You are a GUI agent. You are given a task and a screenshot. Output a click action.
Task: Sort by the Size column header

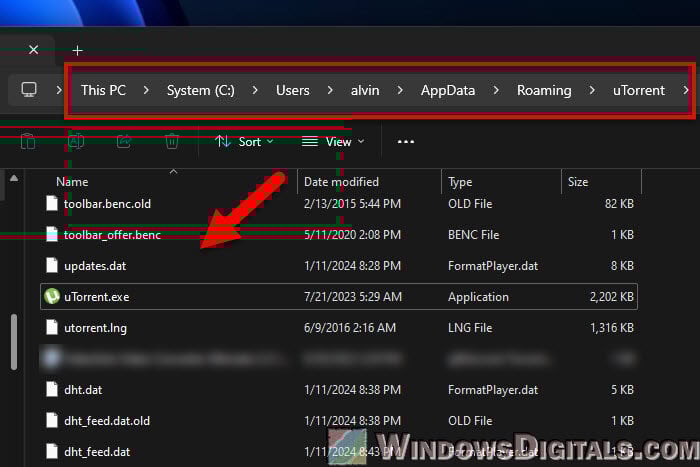point(578,182)
